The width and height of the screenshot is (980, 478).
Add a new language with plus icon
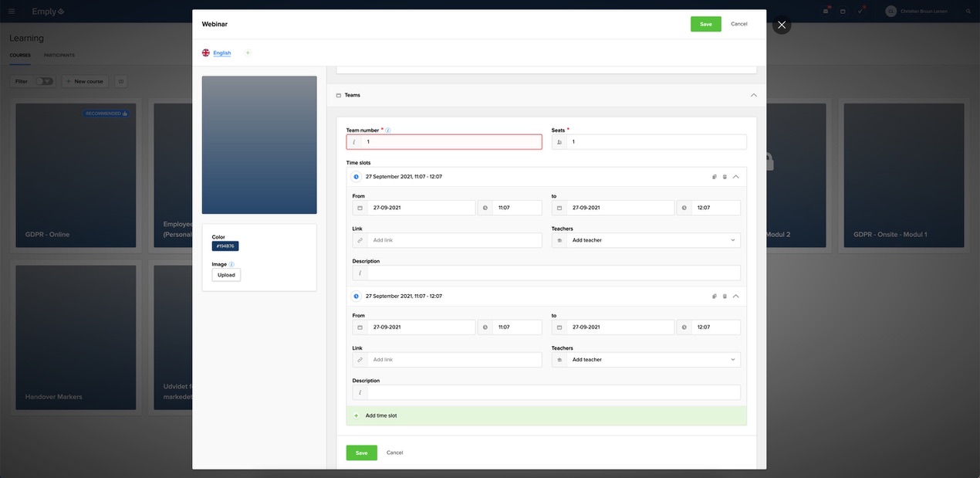248,53
